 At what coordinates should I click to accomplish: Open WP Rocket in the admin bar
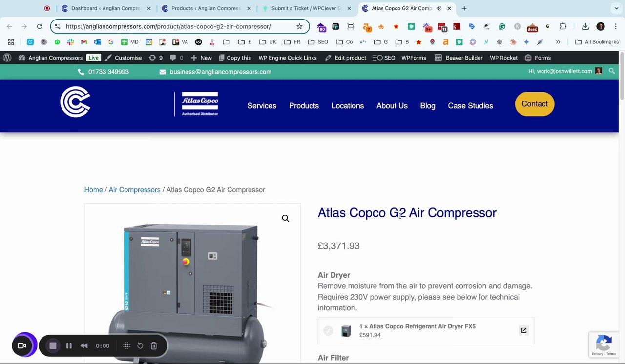pos(503,58)
